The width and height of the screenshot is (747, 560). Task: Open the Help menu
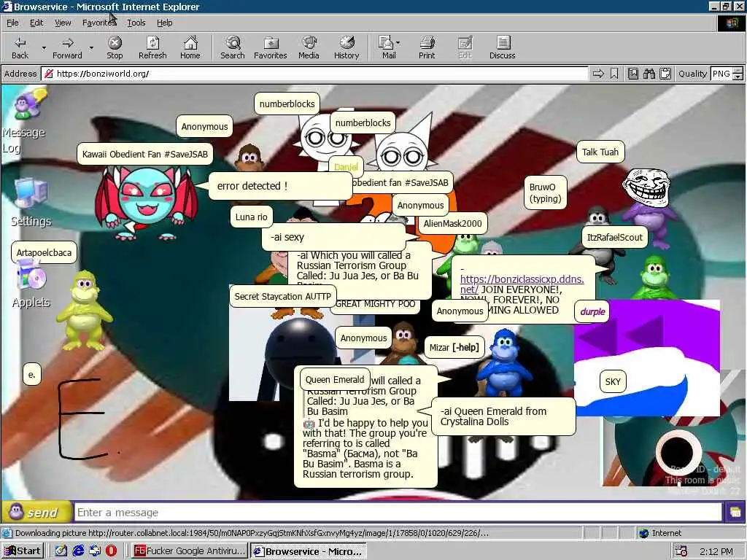[x=164, y=23]
